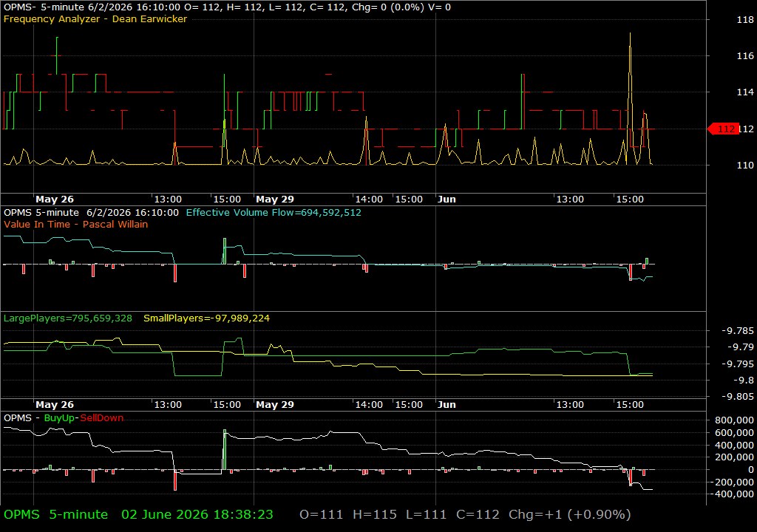Viewport: 757px width, 532px height.
Task: Click the LargePlayers=795,659,328 label
Action: [67, 318]
